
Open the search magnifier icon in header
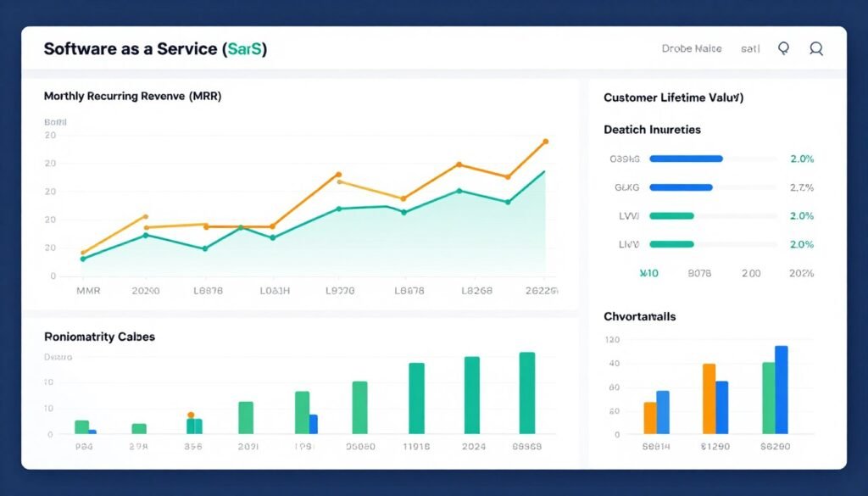click(x=816, y=48)
